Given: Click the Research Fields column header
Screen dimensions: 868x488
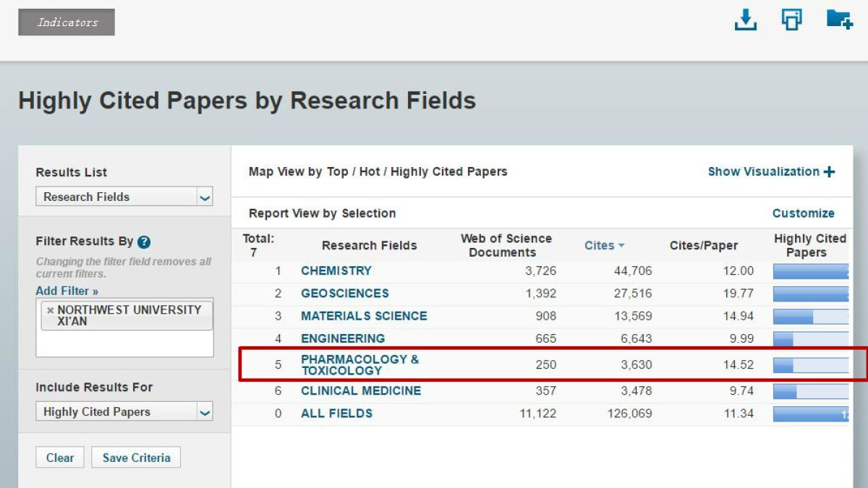Looking at the screenshot, I should pos(370,246).
